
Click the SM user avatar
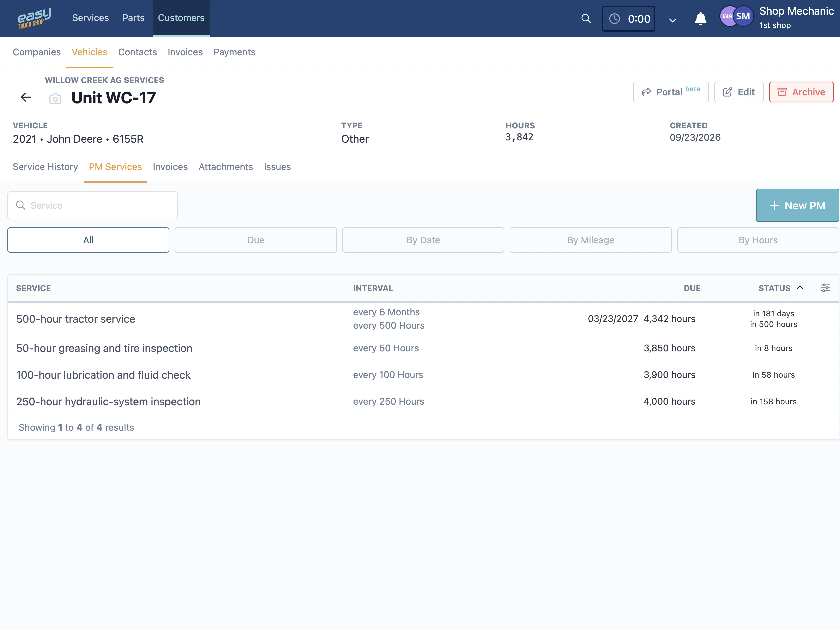[743, 16]
